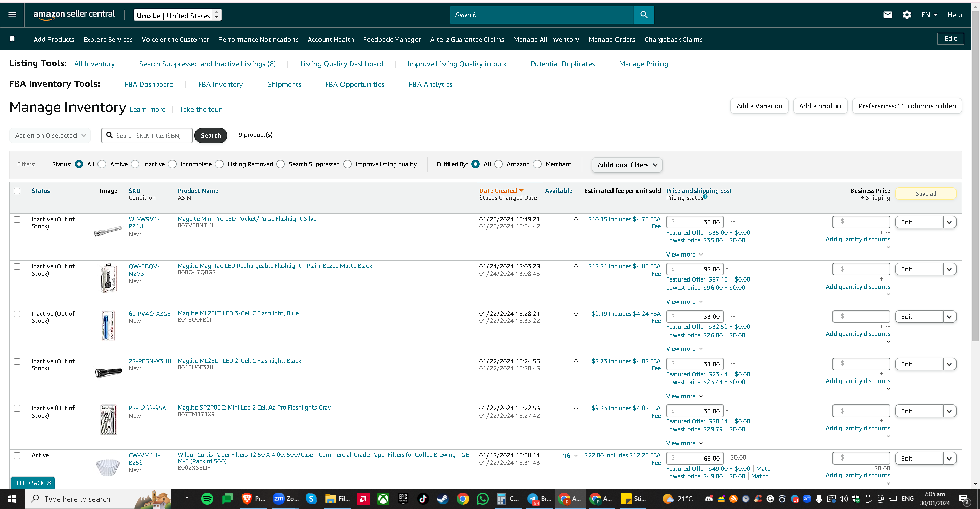Screen dimensions: 980x509
Task: Choose Amazon under Fulfilled By
Action: 499,164
